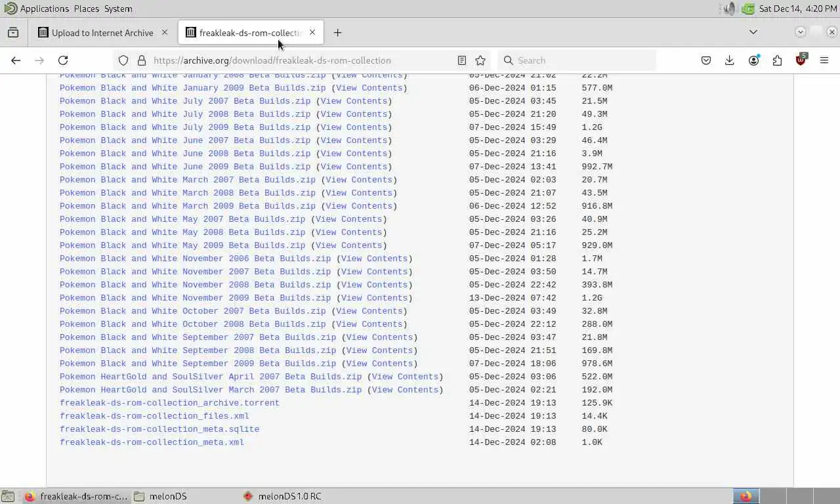View Contents of September 2008 Beta Builds

point(379,350)
